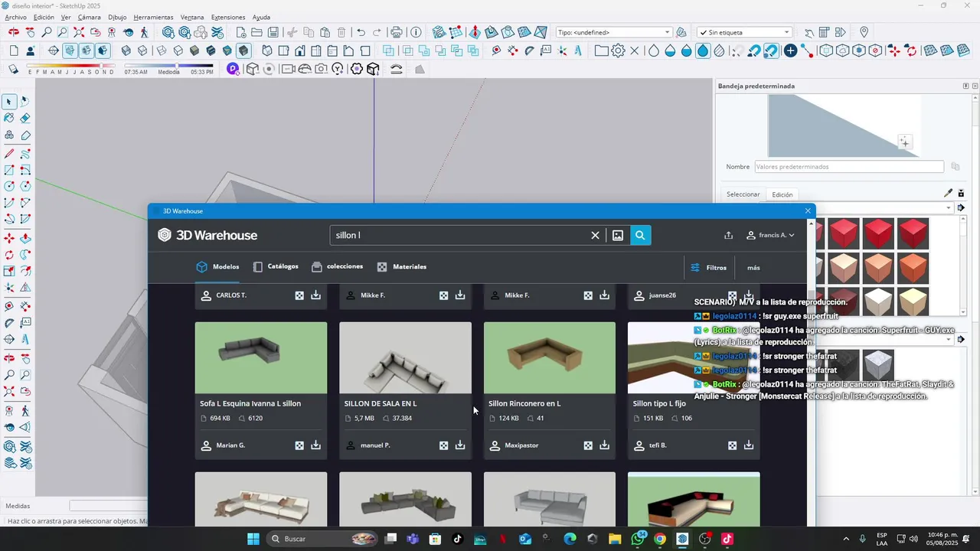Screen dimensions: 980x551
Task: Activate the Line pencil tool
Action: [9, 154]
